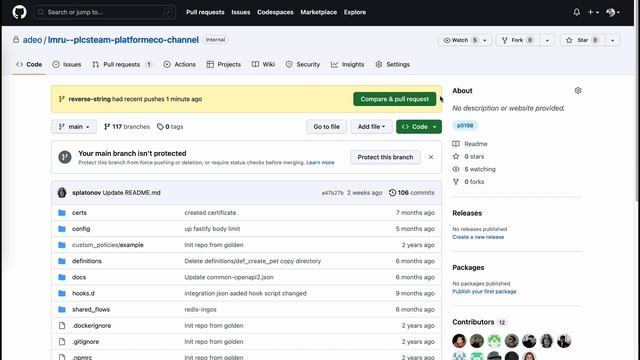This screenshot has width=640, height=360.
Task: View the 0 tags link
Action: [x=170, y=127]
